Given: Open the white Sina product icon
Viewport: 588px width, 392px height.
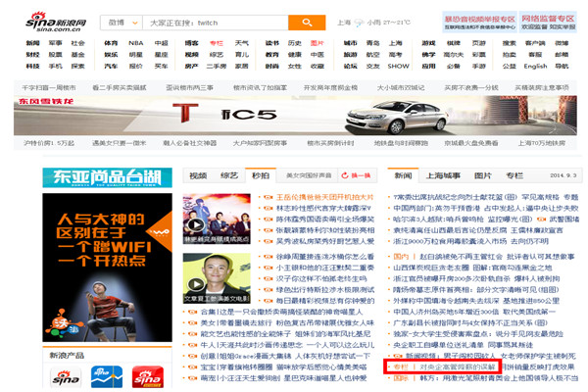Looking at the screenshot, I should click(x=66, y=377).
